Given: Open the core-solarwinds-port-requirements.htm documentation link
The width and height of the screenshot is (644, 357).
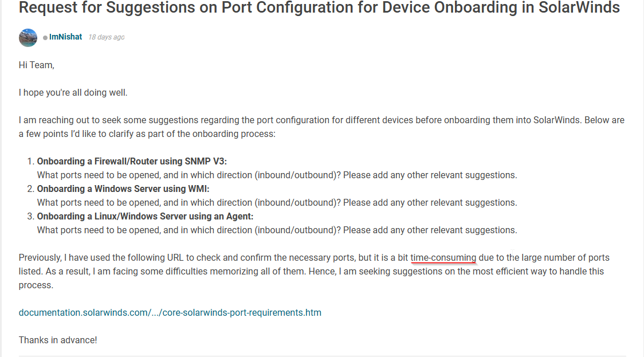Looking at the screenshot, I should coord(170,313).
